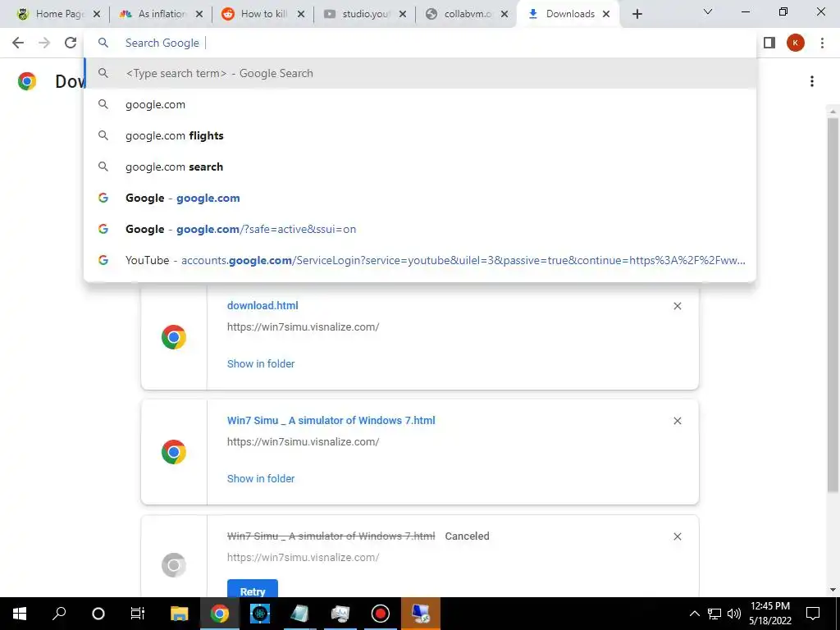Click the Chrome file icon for completed Win7 Simu
This screenshot has width=840, height=630.
(x=174, y=452)
